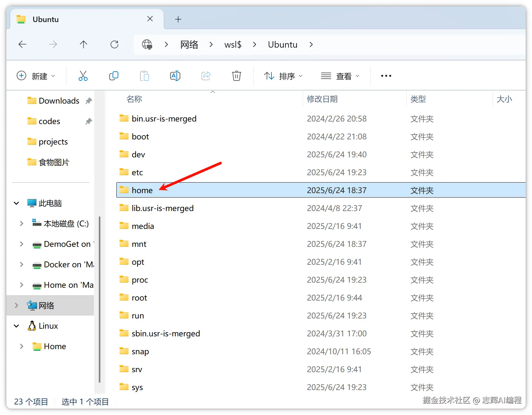Close the Ubuntu tab
The width and height of the screenshot is (532, 415).
150,19
